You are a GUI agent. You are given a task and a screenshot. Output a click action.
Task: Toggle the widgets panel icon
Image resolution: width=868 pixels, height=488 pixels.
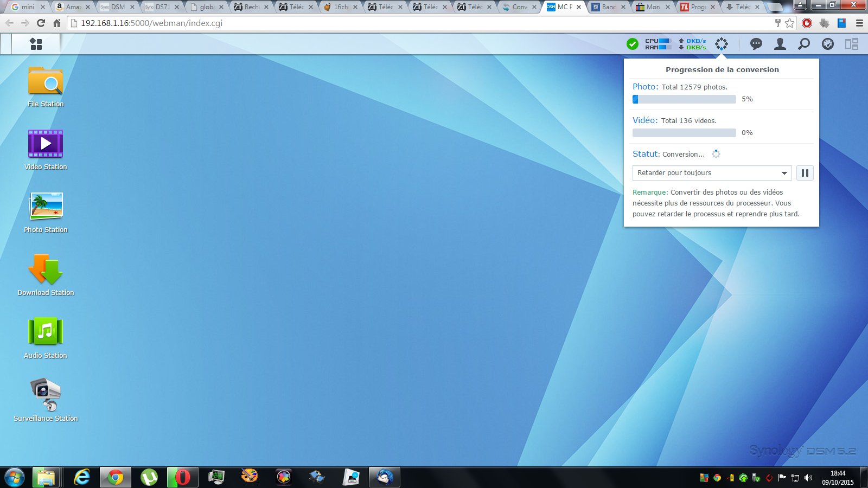pyautogui.click(x=851, y=44)
